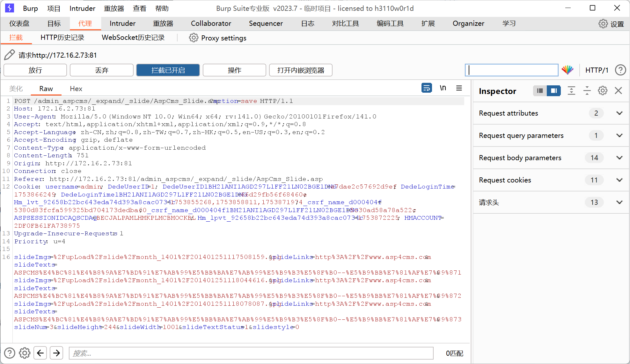
Task: Click 打开内嵌浏览器 button
Action: [x=301, y=70]
